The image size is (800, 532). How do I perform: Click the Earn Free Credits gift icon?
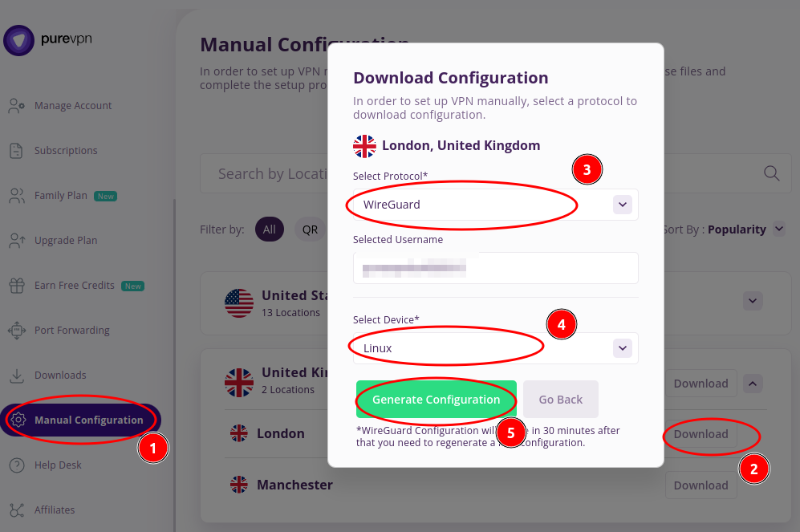[x=17, y=285]
